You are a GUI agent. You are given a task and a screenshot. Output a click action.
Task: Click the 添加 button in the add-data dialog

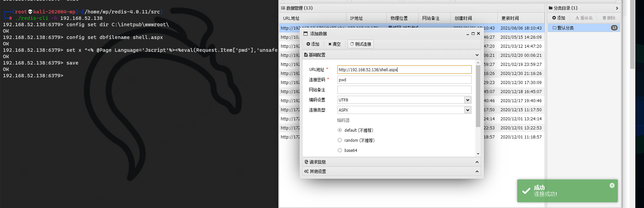point(313,44)
